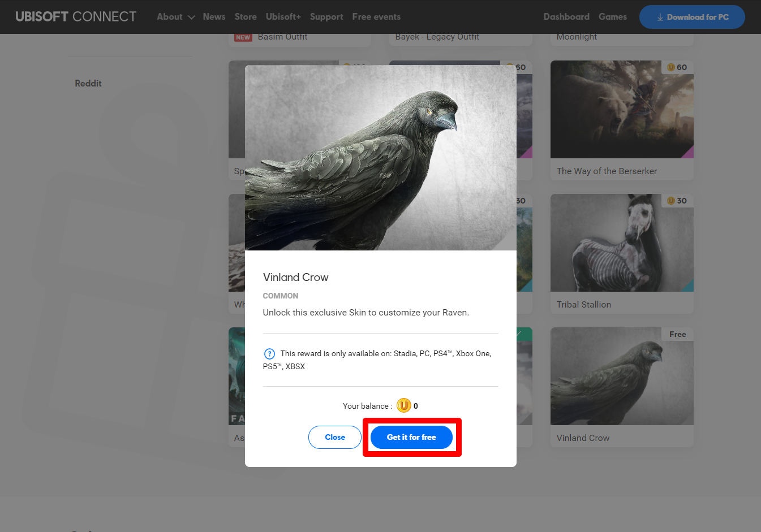
Task: Click the Unlock this exclusive Skin description text
Action: pos(366,313)
